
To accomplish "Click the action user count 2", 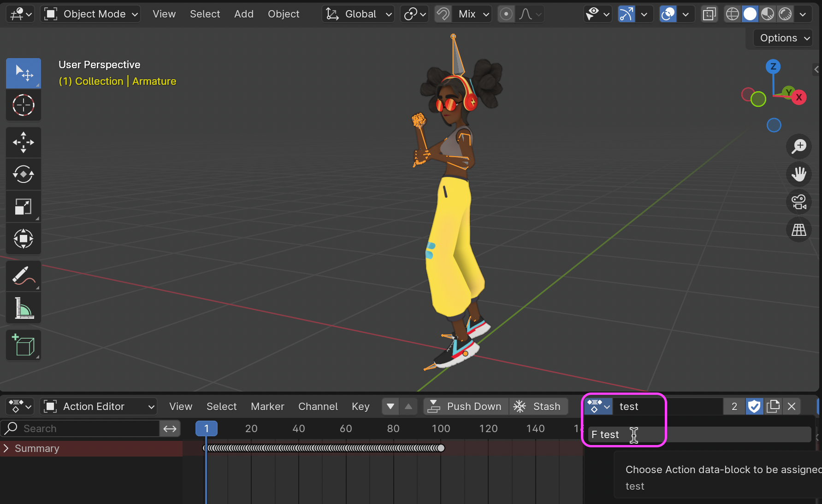I will 734,406.
